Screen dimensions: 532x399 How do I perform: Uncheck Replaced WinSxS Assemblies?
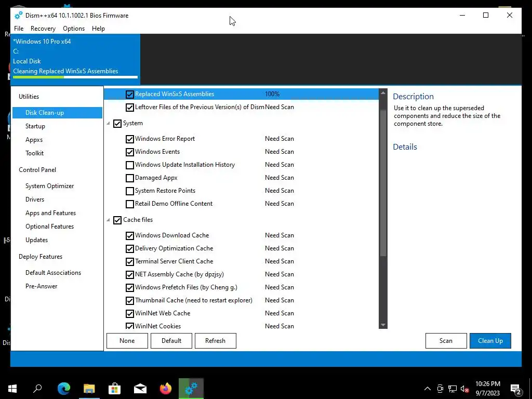pyautogui.click(x=129, y=95)
